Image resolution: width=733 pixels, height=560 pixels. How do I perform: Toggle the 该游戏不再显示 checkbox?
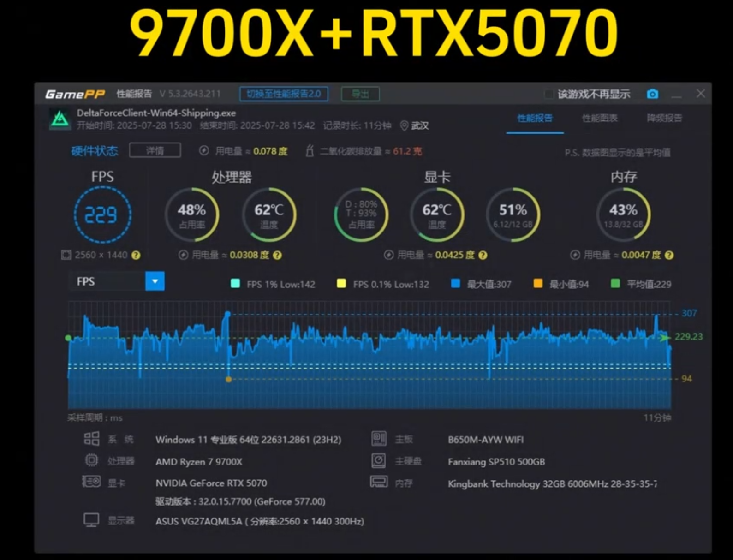(548, 94)
